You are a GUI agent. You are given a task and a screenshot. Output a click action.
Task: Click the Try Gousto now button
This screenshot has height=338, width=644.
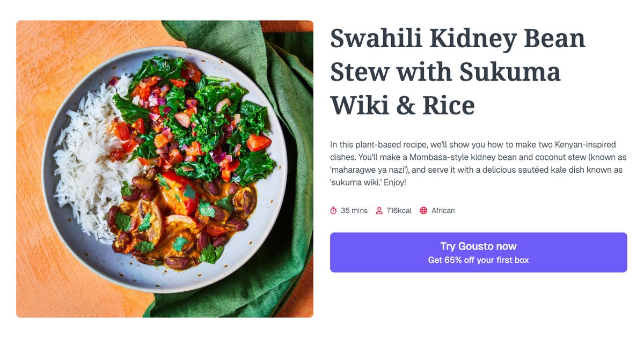pyautogui.click(x=478, y=246)
